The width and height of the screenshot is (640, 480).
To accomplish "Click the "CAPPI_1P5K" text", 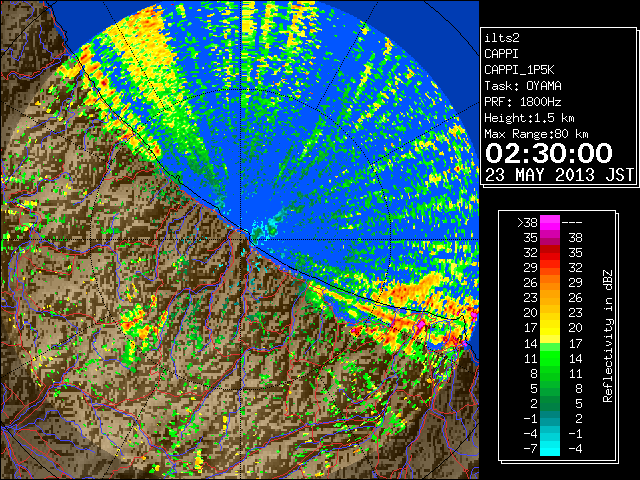I will point(519,70).
